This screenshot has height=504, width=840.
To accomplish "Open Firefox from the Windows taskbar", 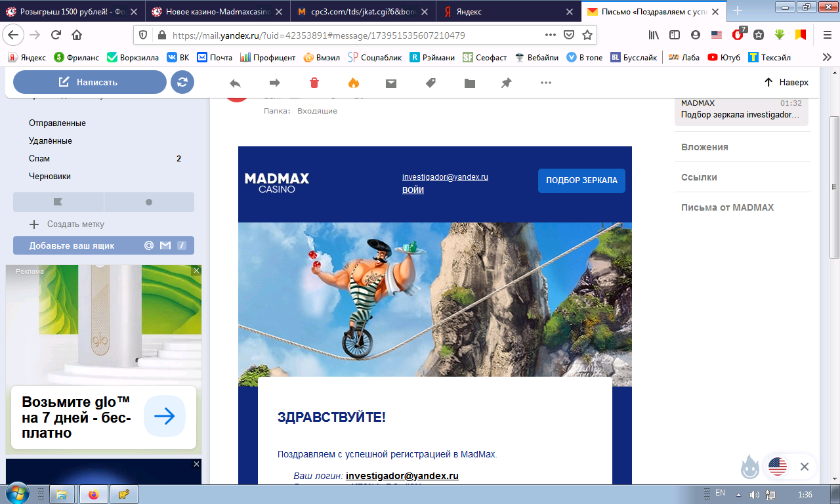I will point(93,494).
